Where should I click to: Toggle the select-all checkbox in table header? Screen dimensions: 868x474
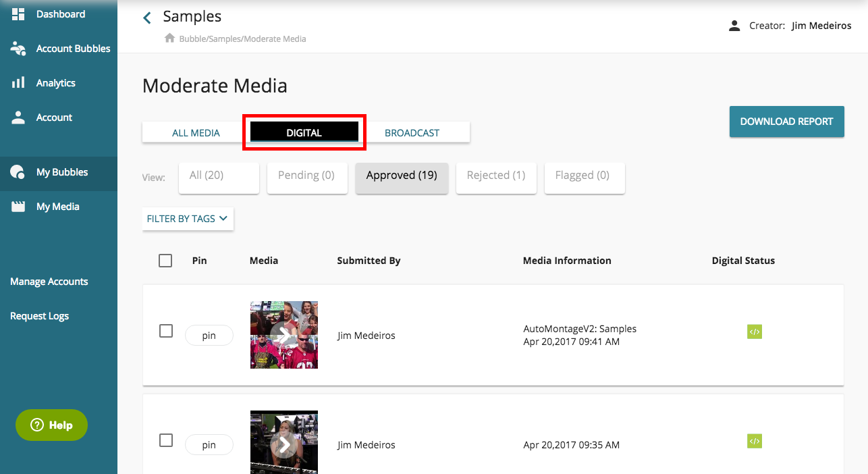[x=165, y=261]
